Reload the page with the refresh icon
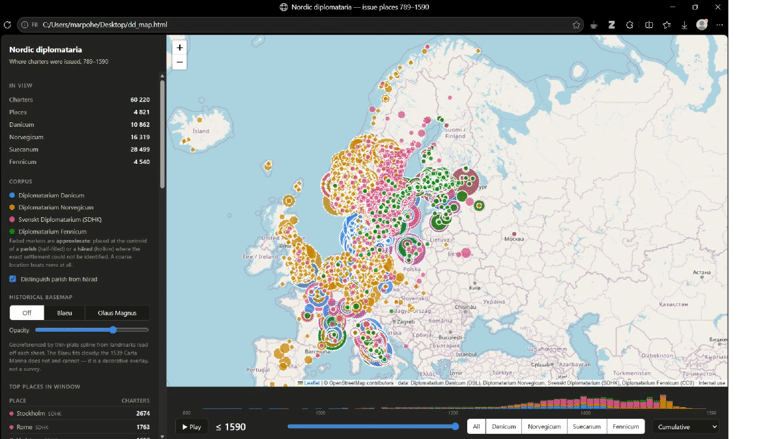Image resolution: width=782 pixels, height=439 pixels. point(7,24)
